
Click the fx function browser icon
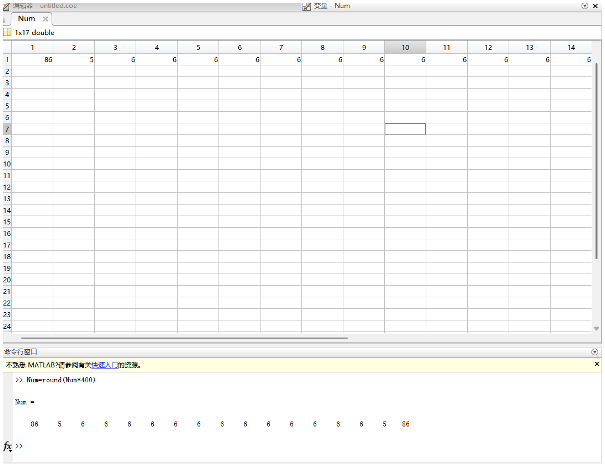[8, 446]
